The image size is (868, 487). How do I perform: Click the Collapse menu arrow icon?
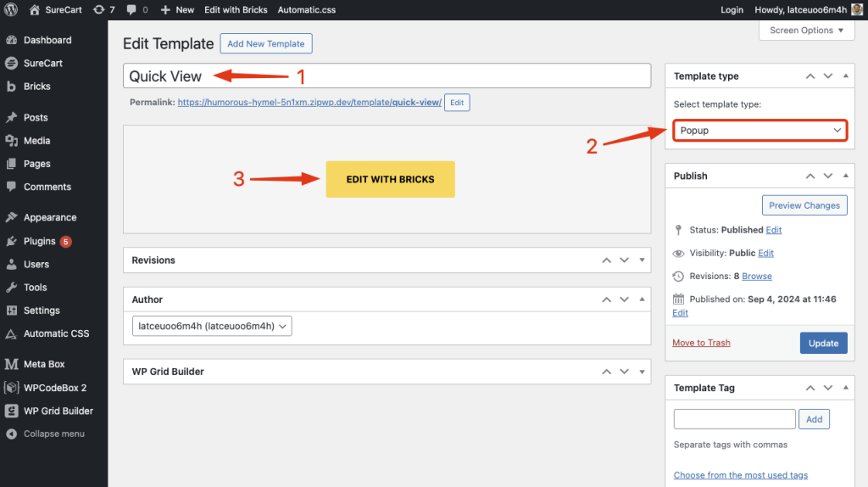point(12,434)
